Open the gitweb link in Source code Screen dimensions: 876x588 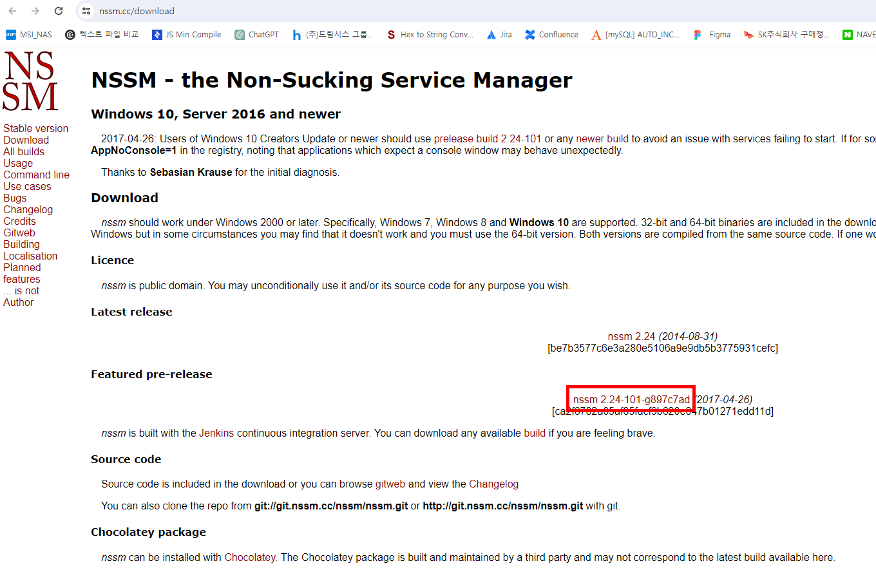(390, 484)
